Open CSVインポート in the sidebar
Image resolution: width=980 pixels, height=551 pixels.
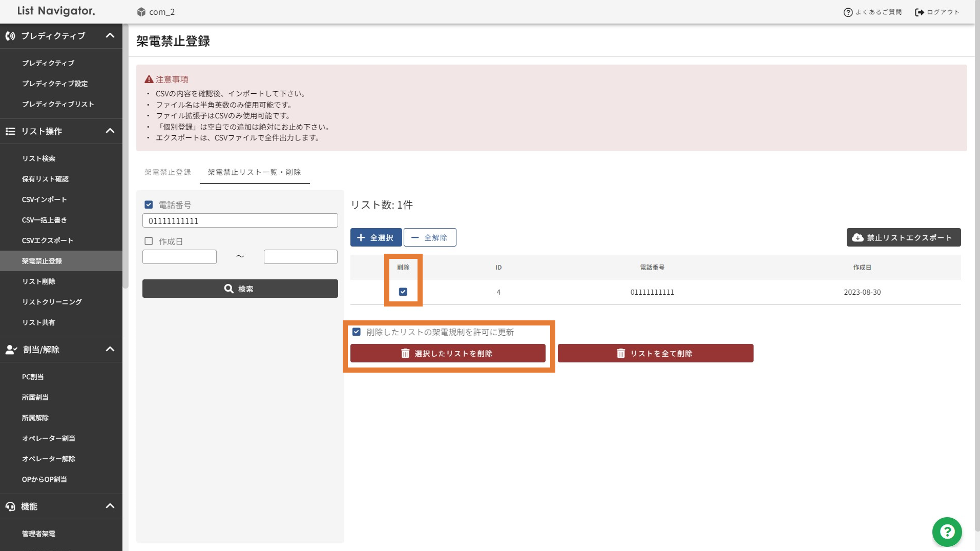[44, 199]
